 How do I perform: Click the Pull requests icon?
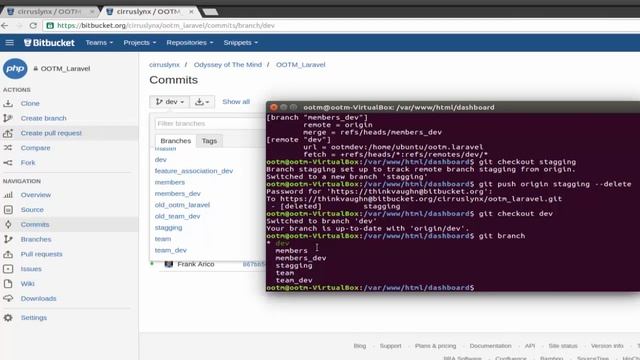tap(8, 254)
